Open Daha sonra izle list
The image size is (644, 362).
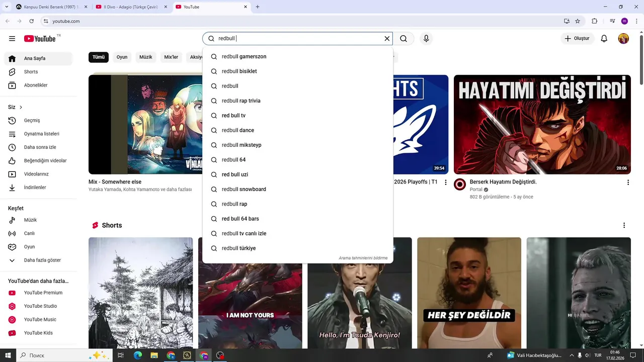[38, 147]
